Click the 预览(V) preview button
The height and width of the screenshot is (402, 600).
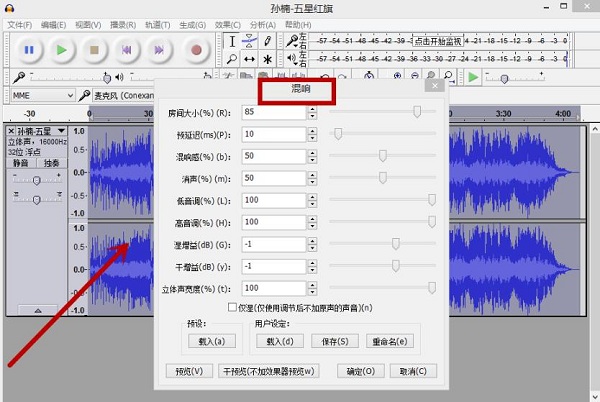coord(189,371)
